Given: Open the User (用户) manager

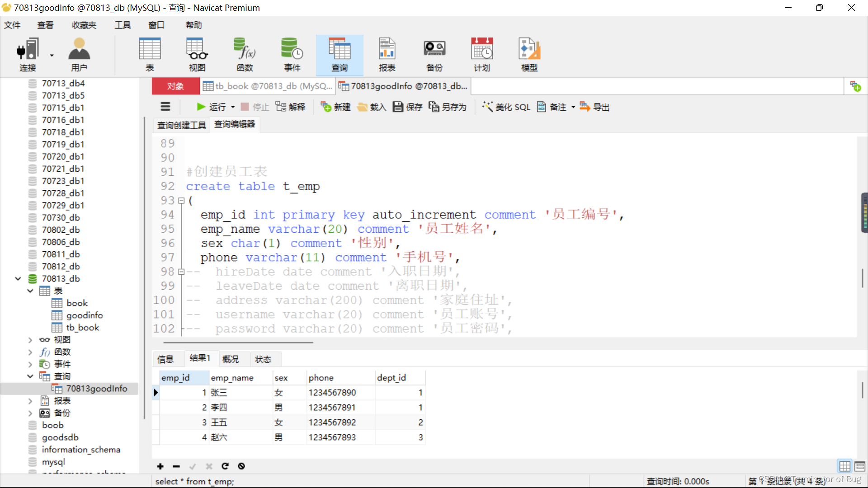Looking at the screenshot, I should click(x=79, y=55).
